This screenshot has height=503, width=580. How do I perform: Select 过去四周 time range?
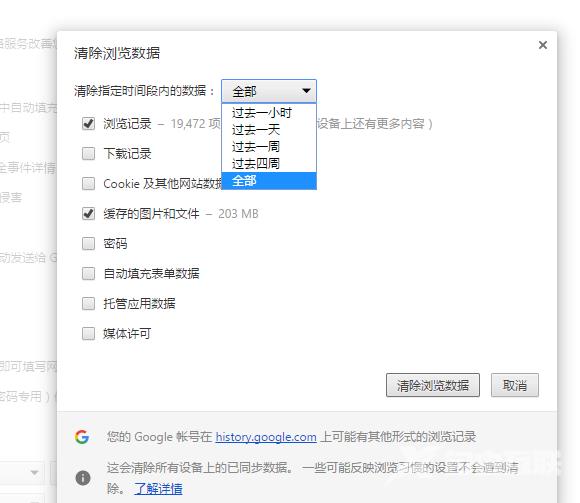pyautogui.click(x=269, y=163)
